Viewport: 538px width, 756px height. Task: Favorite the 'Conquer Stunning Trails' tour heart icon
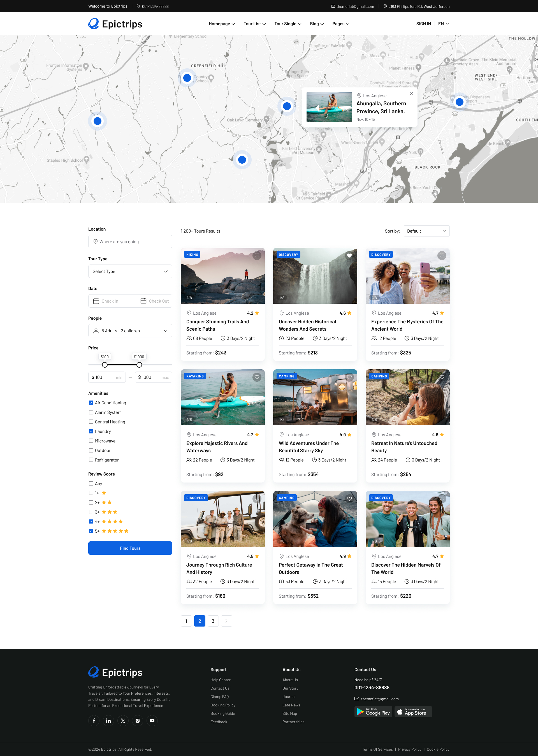click(257, 256)
